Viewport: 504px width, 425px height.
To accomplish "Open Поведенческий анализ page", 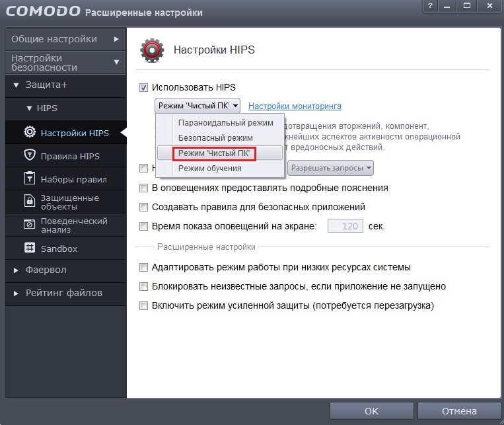I will tap(65, 225).
